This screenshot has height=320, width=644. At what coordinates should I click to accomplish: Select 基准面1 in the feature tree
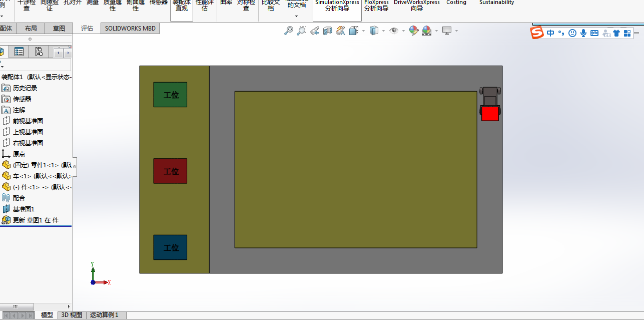[24, 209]
